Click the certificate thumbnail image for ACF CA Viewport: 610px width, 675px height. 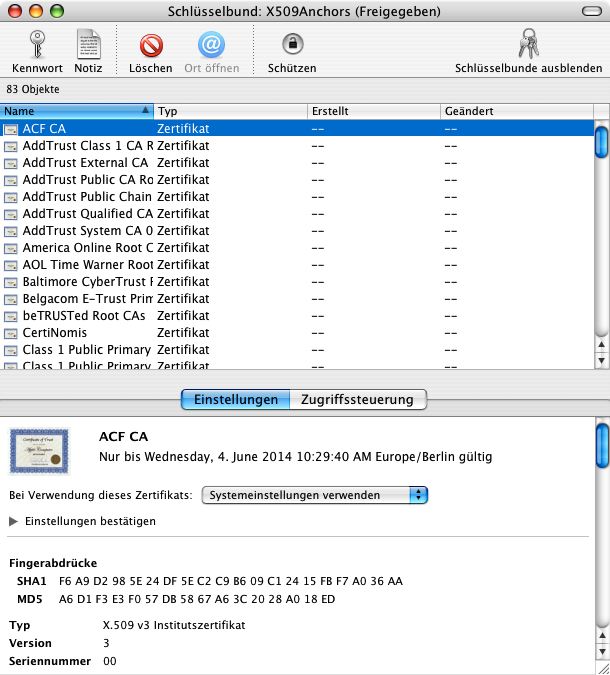39,452
